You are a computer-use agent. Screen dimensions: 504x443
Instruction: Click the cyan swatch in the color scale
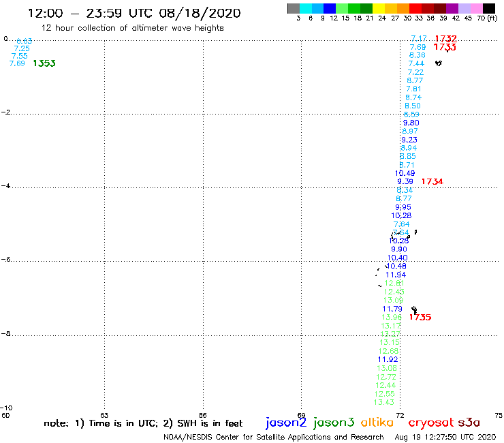[x=305, y=8]
